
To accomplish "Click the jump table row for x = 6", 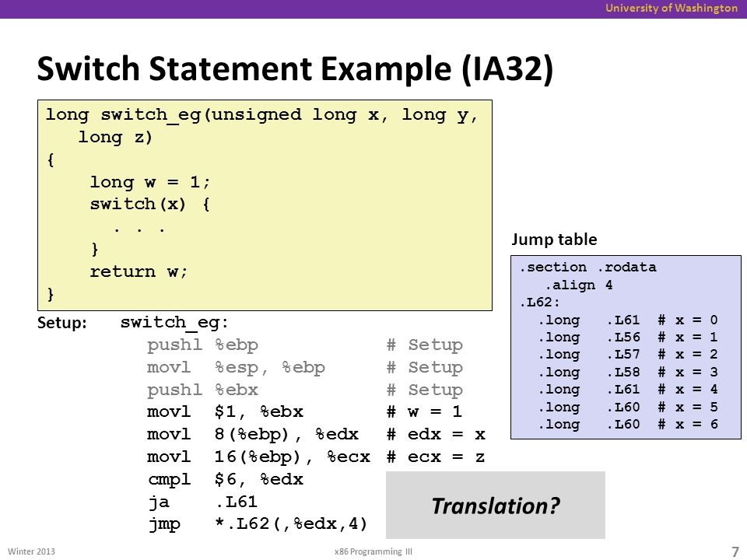I will [628, 425].
